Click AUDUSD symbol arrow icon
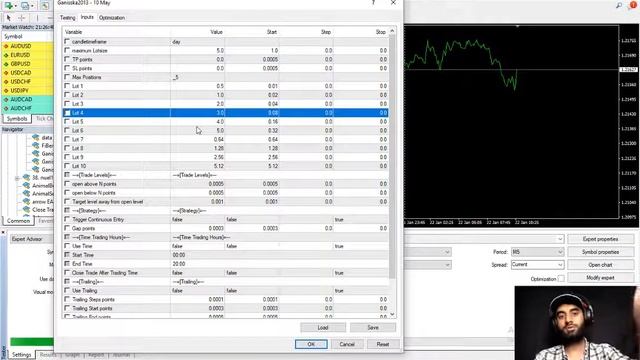640x360 pixels. pyautogui.click(x=6, y=46)
